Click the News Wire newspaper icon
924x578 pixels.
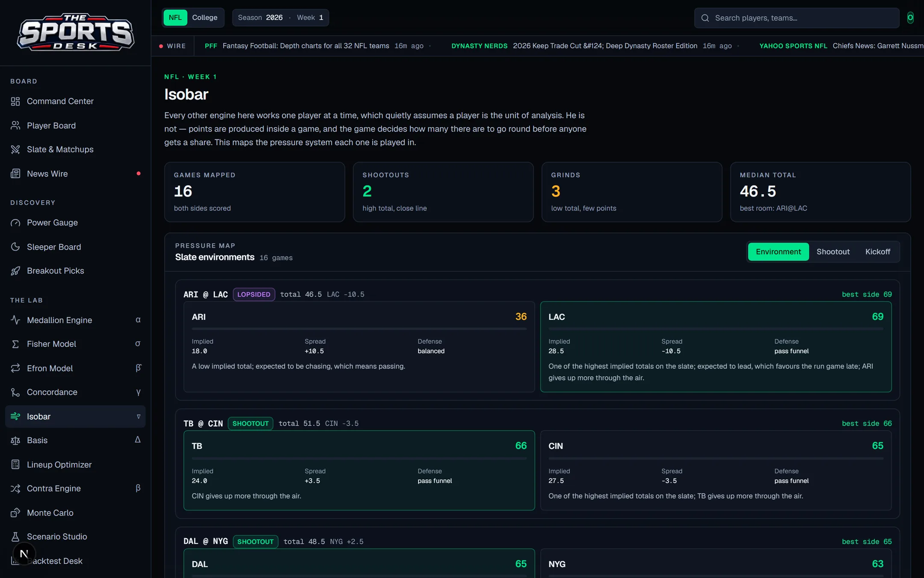[x=15, y=174]
